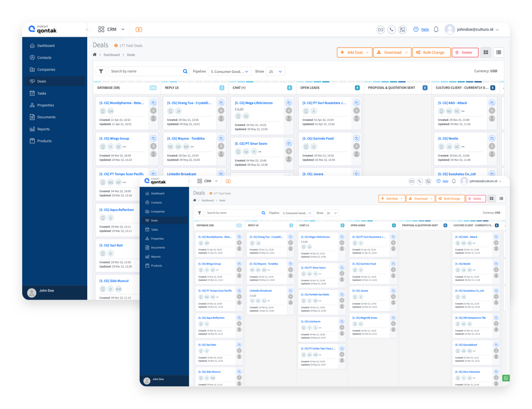The width and height of the screenshot is (532, 409).
Task: Open the Show 25 dropdown in the front window
Action: coord(332,213)
